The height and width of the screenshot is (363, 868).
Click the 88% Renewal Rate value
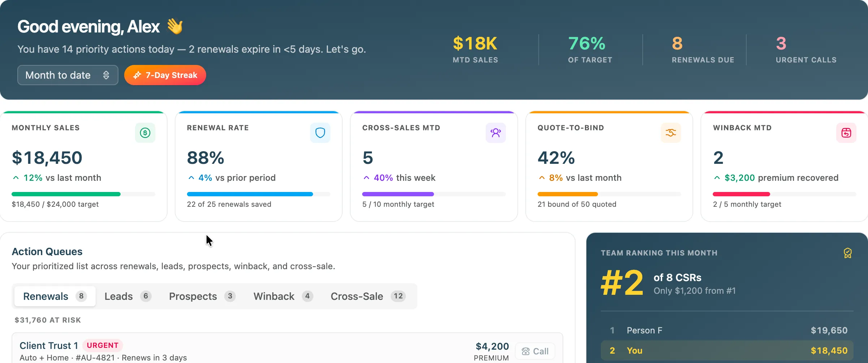(x=206, y=158)
